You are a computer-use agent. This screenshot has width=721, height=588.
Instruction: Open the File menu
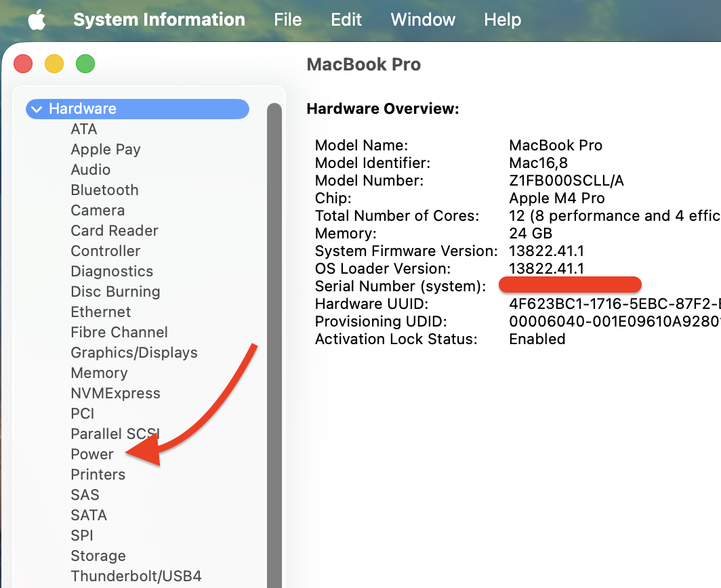click(287, 20)
